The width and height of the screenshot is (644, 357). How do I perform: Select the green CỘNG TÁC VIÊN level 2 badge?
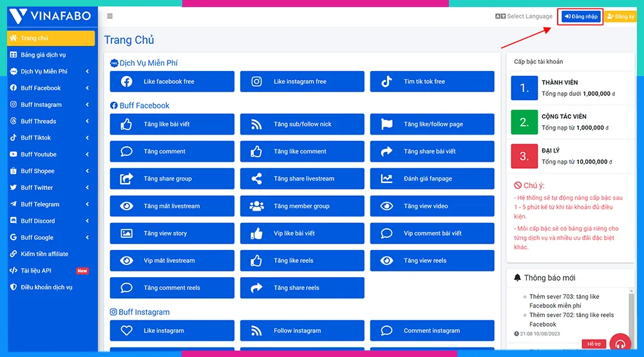point(524,122)
